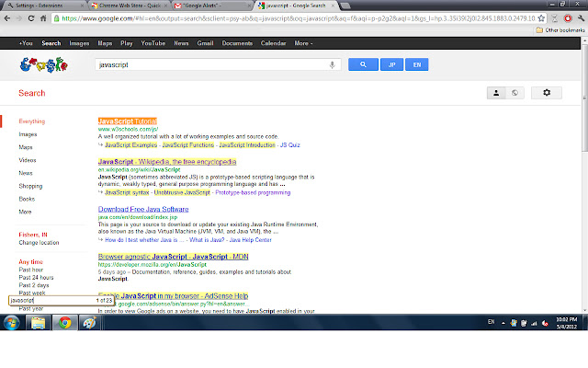This screenshot has width=588, height=368.
Task: Click the network signal tray icon
Action: click(x=534, y=323)
